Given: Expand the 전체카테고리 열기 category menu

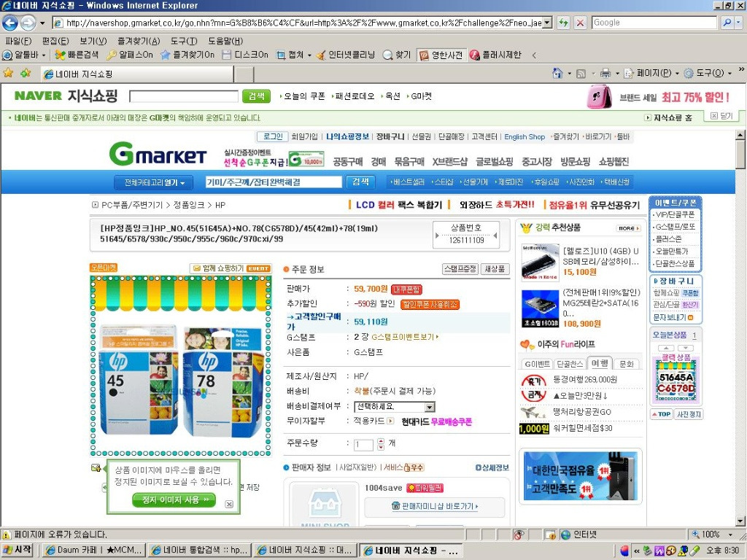Looking at the screenshot, I should (x=154, y=182).
